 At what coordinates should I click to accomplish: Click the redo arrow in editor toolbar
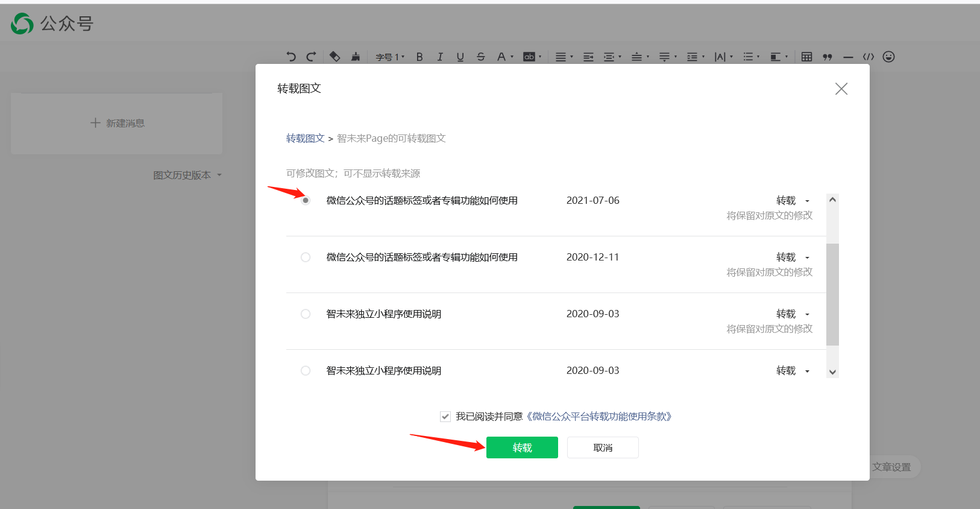(x=311, y=57)
